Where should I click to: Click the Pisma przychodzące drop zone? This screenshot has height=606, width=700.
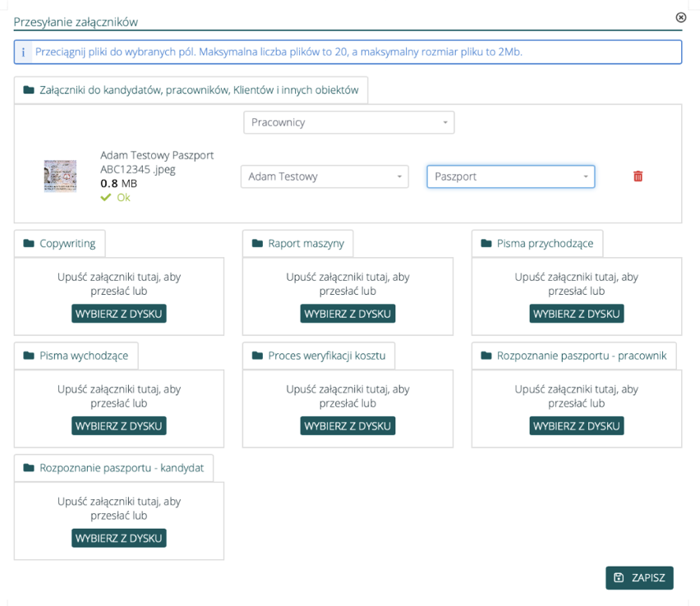[x=576, y=284]
